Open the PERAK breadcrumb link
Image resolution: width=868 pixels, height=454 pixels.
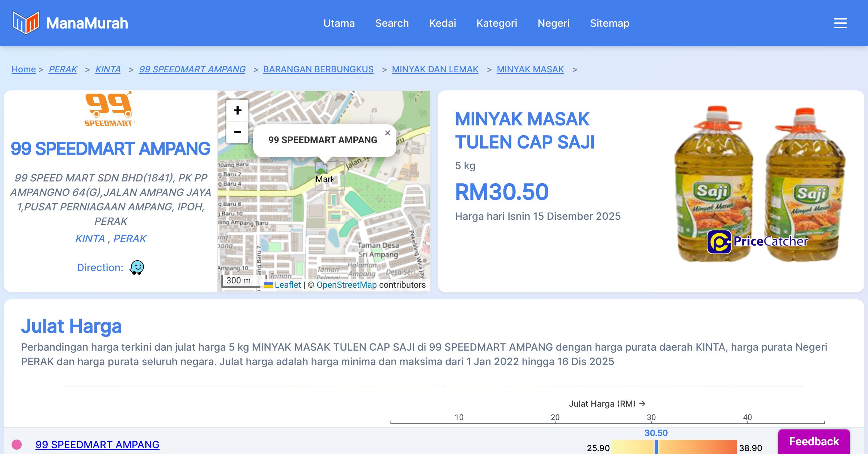(x=63, y=69)
